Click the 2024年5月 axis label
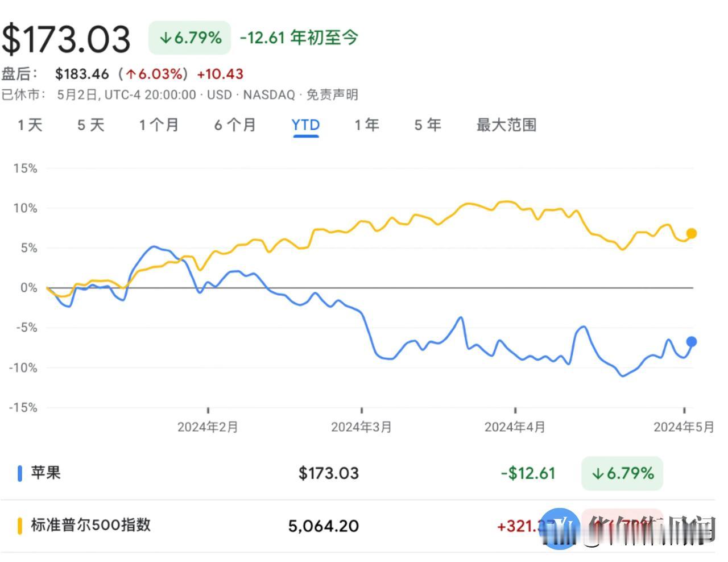Image resolution: width=728 pixels, height=562 pixels. [684, 427]
